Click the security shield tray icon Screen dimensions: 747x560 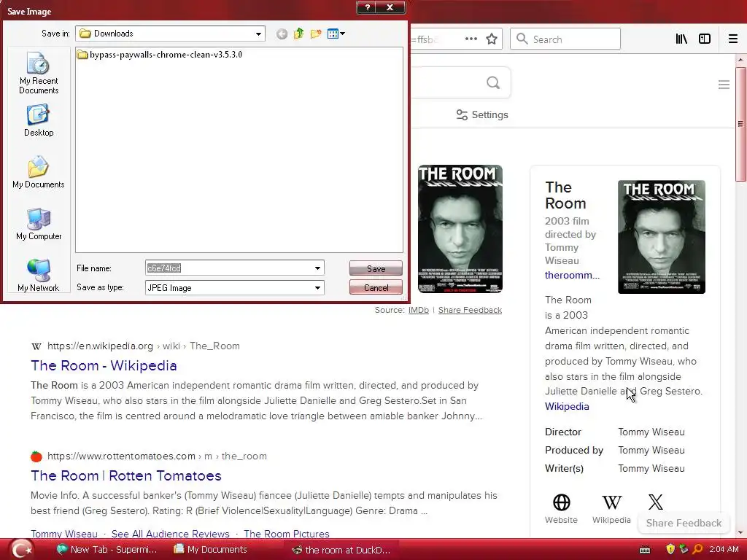(671, 549)
